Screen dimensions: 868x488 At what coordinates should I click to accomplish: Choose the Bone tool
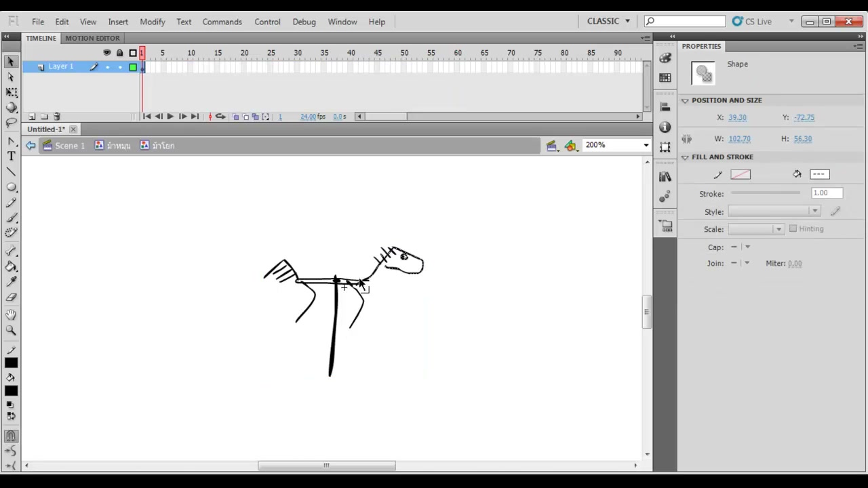(x=11, y=251)
